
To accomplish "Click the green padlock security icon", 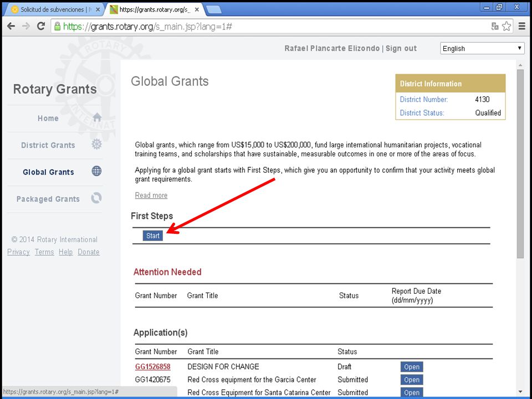I will (57, 26).
